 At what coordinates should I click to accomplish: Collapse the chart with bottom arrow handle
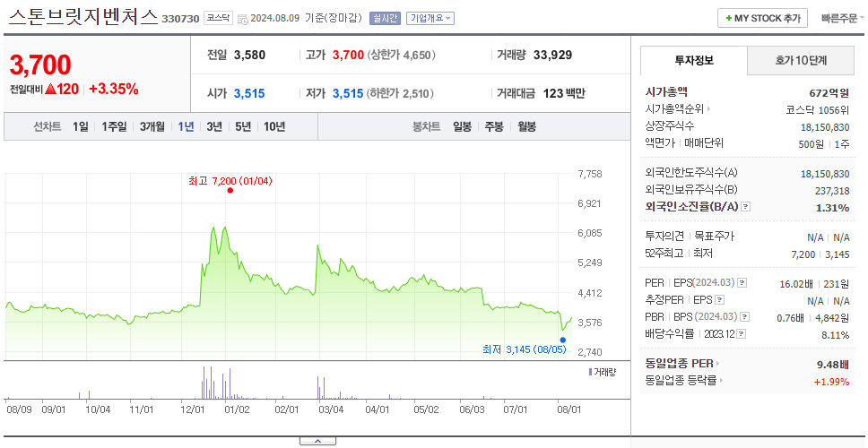pyautogui.click(x=317, y=441)
